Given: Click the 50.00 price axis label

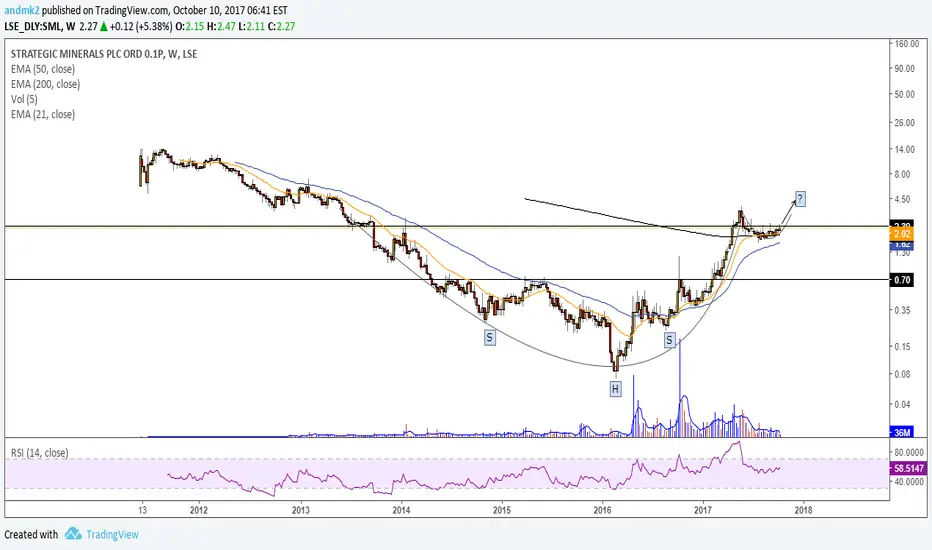Looking at the screenshot, I should pos(905,94).
